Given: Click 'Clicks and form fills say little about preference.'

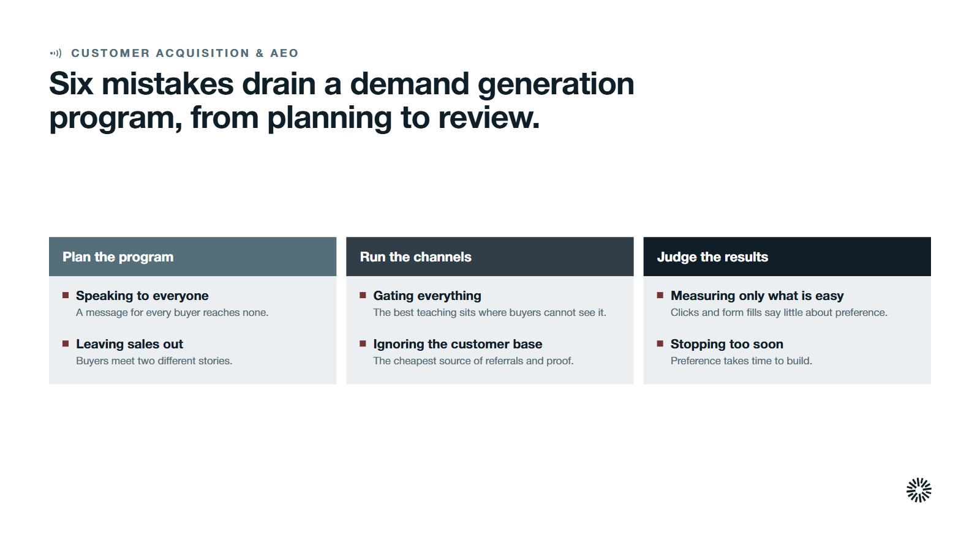Looking at the screenshot, I should pos(778,312).
